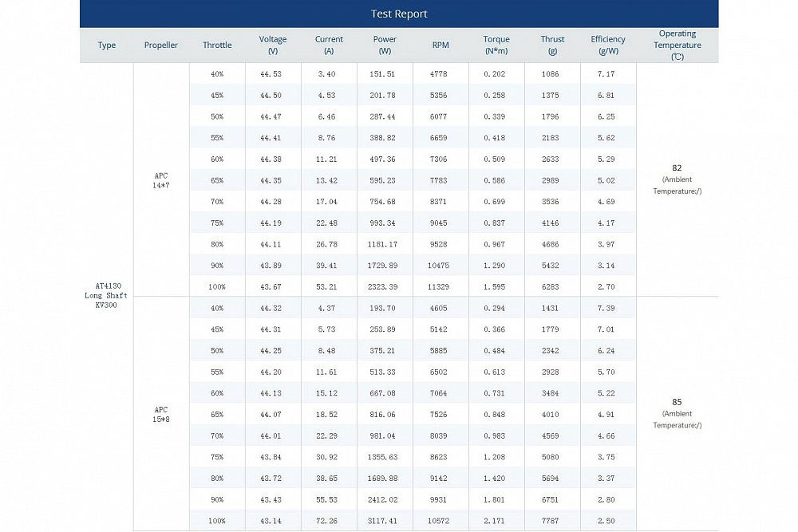Screen dimensions: 798x532
Task: Click the 85 operating temperature value
Action: click(x=677, y=402)
